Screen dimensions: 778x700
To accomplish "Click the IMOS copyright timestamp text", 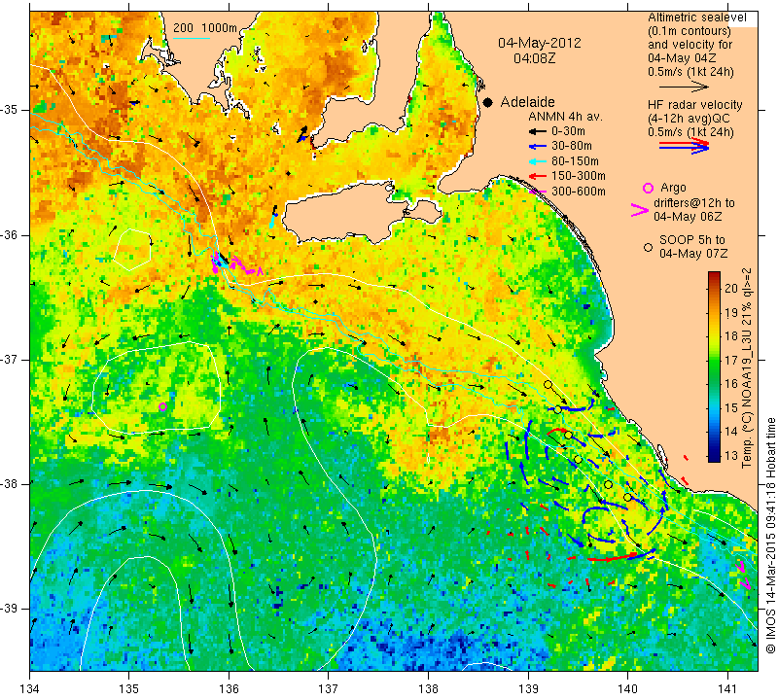I will pos(770,536).
